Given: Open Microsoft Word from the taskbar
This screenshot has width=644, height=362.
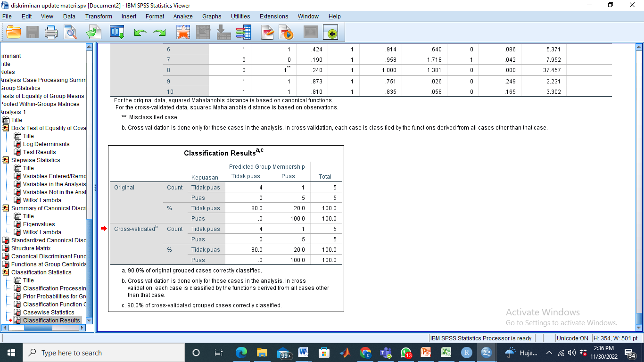Looking at the screenshot, I should tap(303, 353).
